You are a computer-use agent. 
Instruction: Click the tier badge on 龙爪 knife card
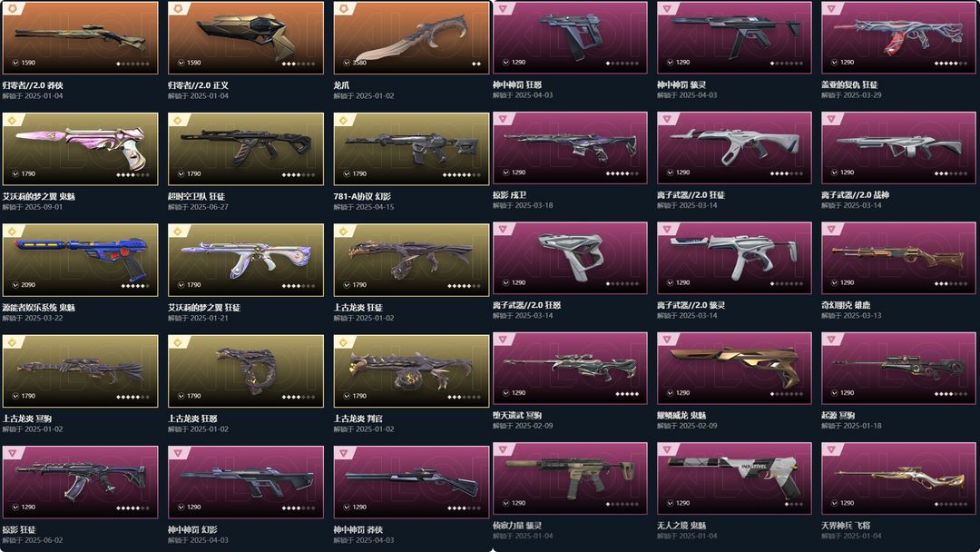coord(344,9)
